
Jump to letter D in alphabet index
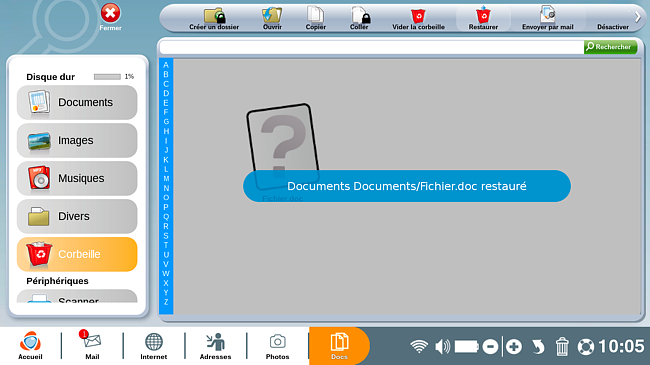[x=166, y=93]
